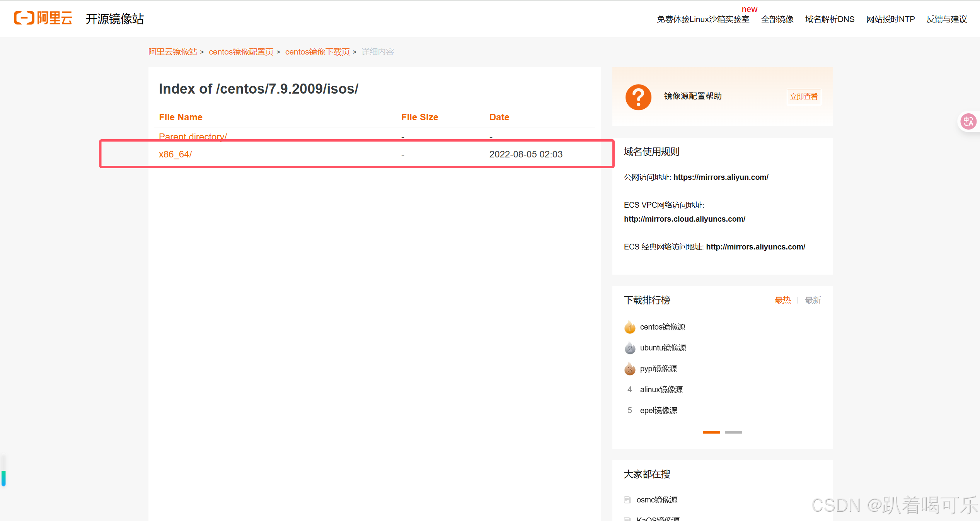The width and height of the screenshot is (980, 521).
Task: Open the x86_64/ directory link
Action: pyautogui.click(x=175, y=154)
